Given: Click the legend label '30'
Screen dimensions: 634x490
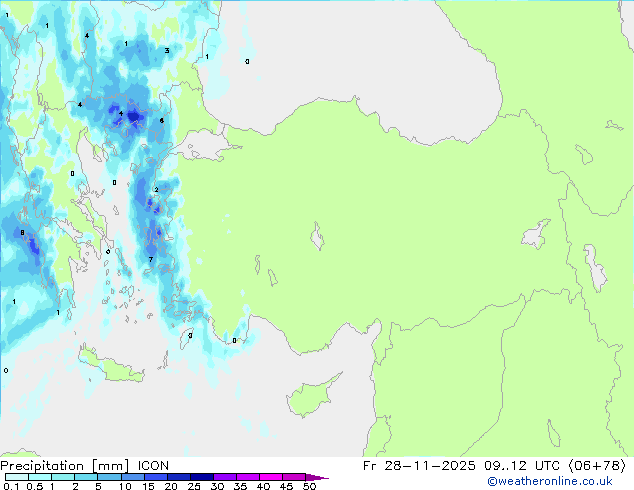Looking at the screenshot, I should point(217,486).
